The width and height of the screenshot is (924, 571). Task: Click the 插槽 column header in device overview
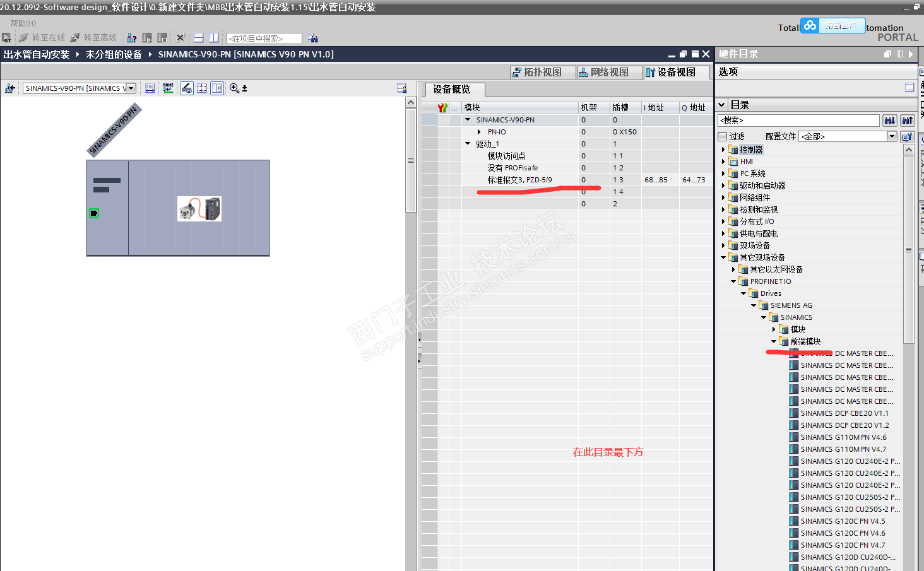click(x=625, y=108)
